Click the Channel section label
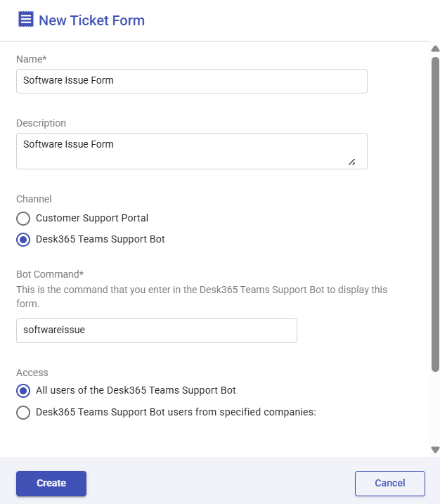Screen dimensions: 440x504 pos(34,199)
